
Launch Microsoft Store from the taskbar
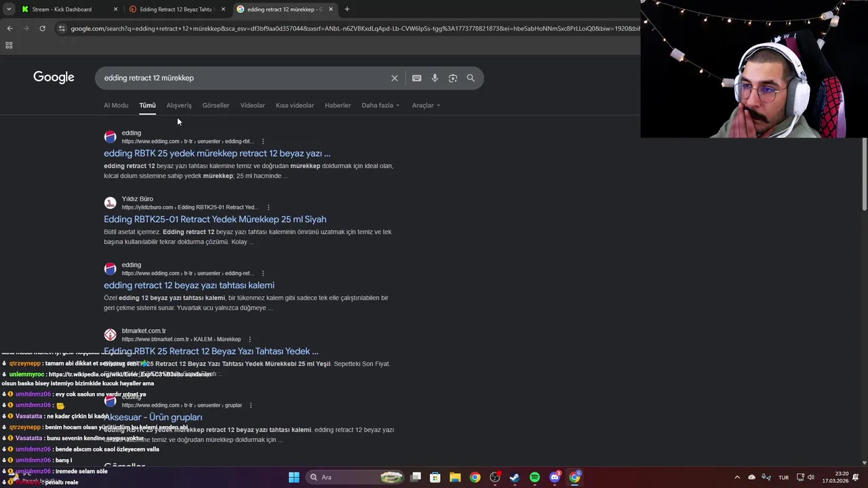coord(435,477)
